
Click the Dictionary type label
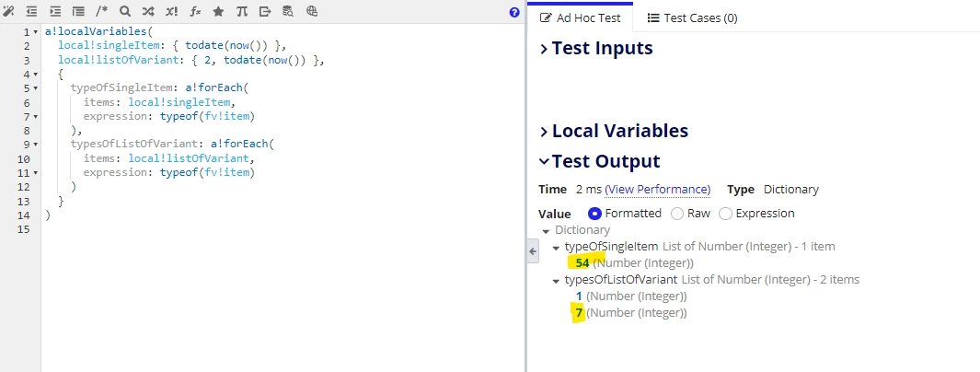tap(791, 190)
